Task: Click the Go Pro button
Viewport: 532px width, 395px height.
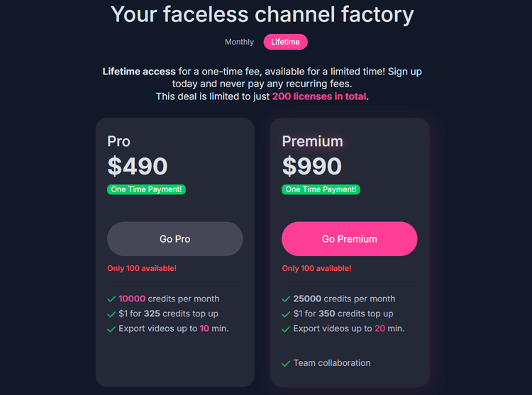Action: (x=174, y=239)
